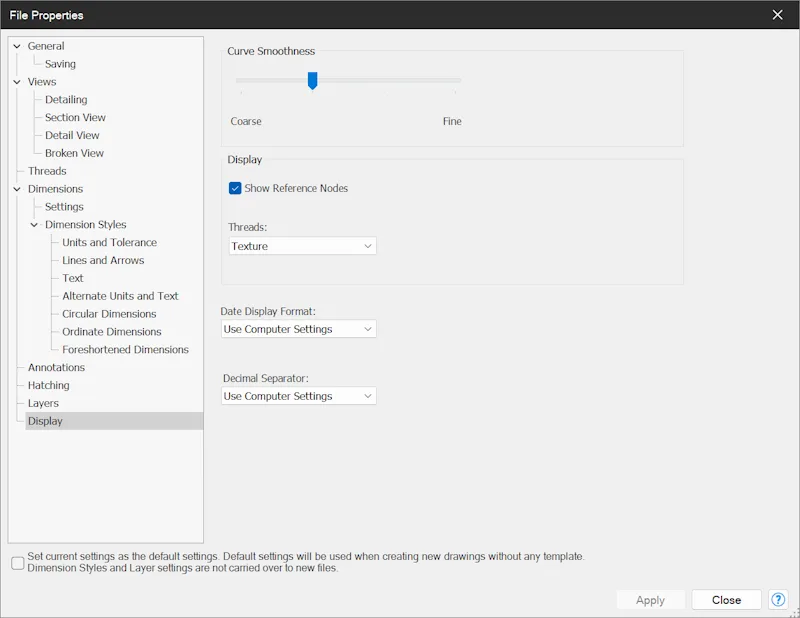Open Lines and Arrows settings
This screenshot has height=618, width=800.
[x=103, y=260]
